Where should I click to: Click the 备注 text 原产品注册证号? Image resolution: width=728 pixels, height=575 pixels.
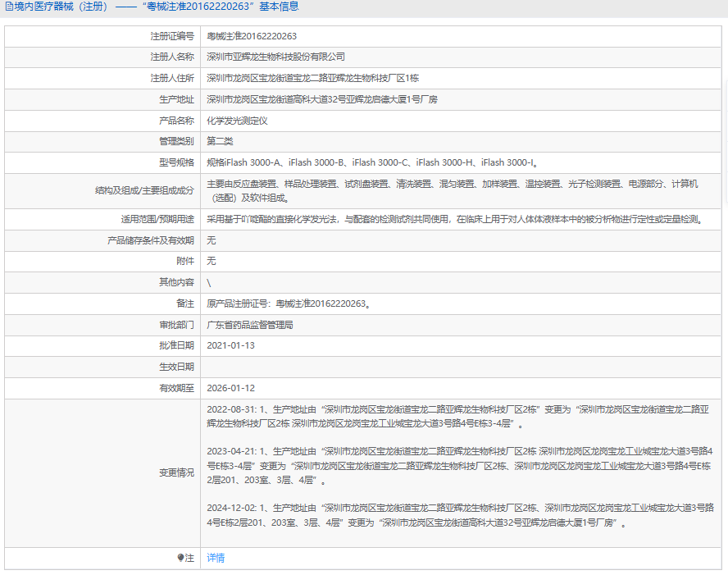tap(289, 303)
